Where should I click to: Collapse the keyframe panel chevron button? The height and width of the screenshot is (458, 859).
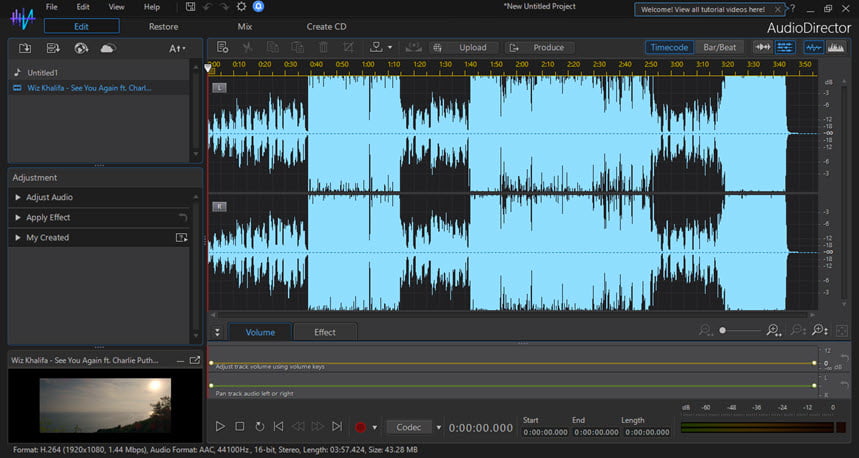coord(217,332)
